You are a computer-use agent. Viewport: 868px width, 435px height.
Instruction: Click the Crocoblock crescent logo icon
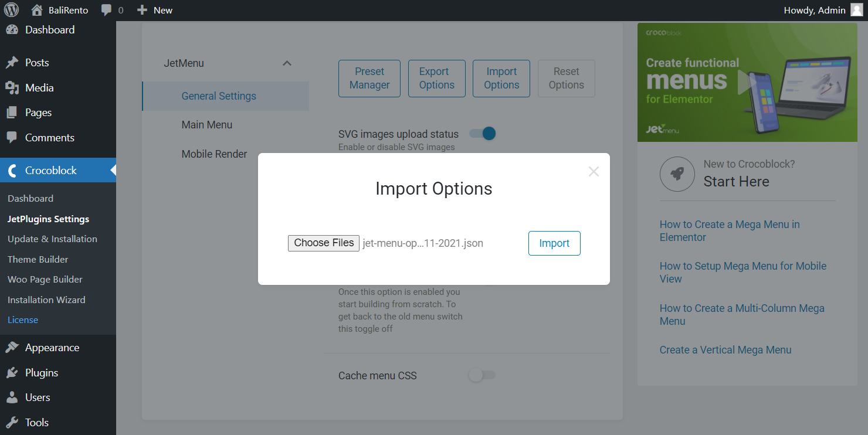tap(12, 171)
